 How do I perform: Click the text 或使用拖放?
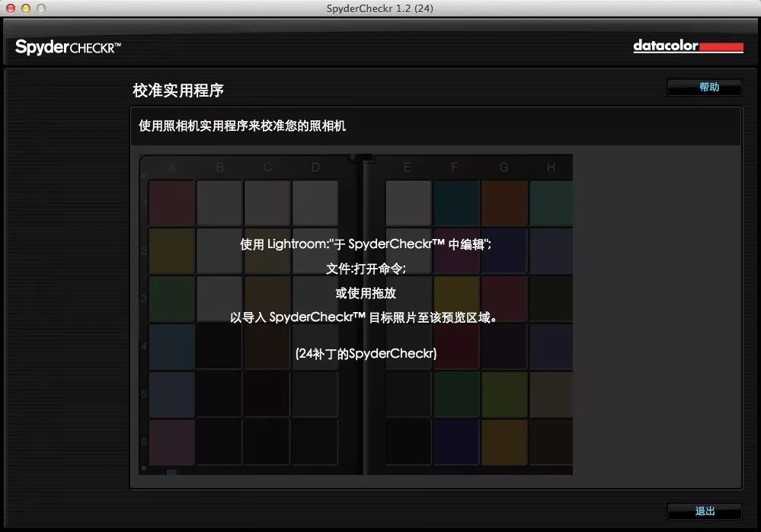point(366,293)
